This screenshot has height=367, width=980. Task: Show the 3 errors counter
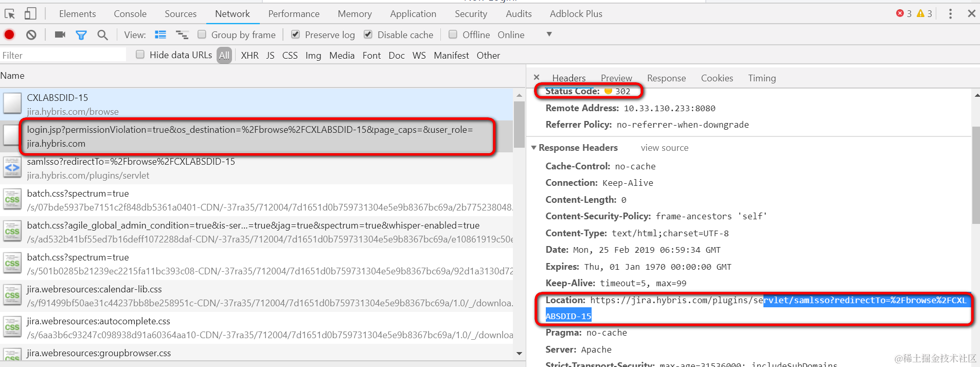coord(904,13)
